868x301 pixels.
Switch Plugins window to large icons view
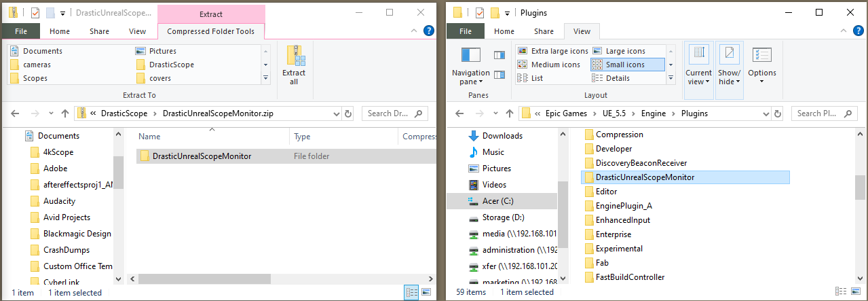coord(858,292)
